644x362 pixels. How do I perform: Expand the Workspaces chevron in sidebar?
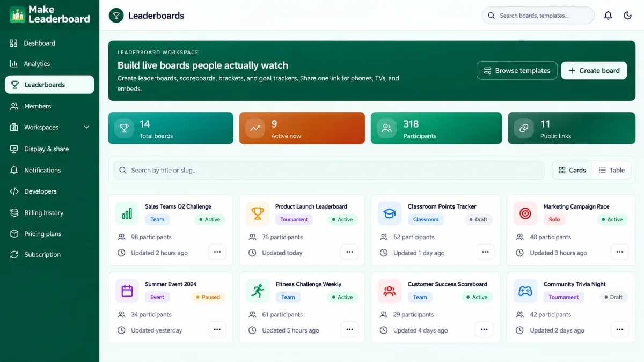[x=87, y=127]
